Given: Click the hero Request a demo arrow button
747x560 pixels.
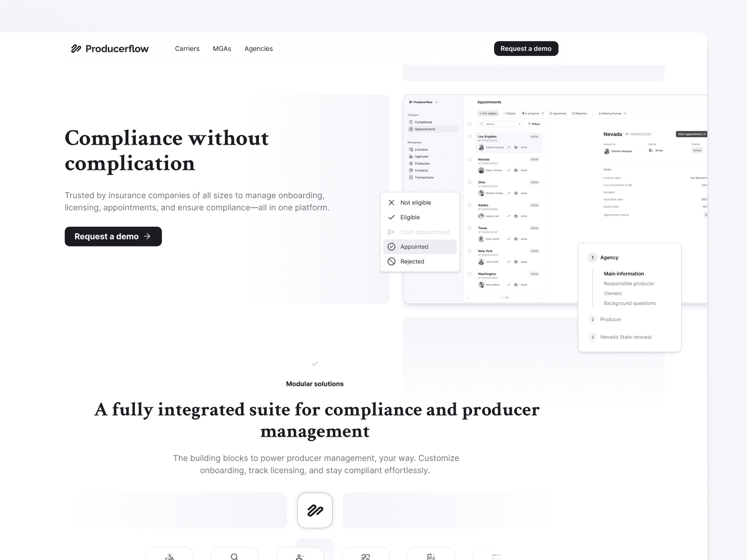Looking at the screenshot, I should pyautogui.click(x=113, y=237).
